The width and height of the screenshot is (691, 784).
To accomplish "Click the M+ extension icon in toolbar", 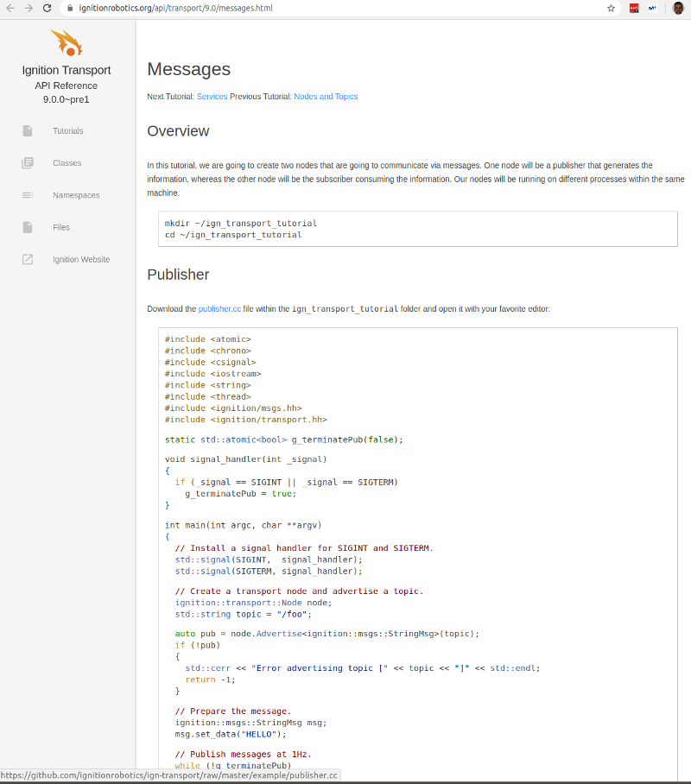I will [654, 8].
